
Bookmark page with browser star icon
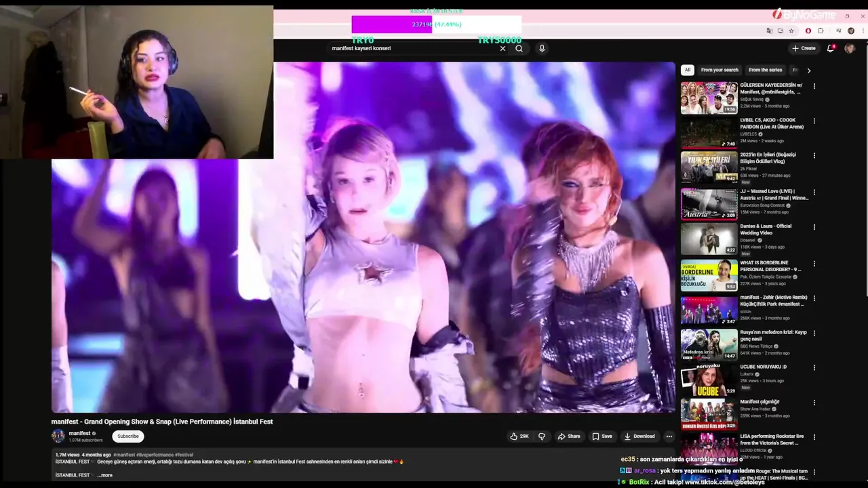click(791, 30)
